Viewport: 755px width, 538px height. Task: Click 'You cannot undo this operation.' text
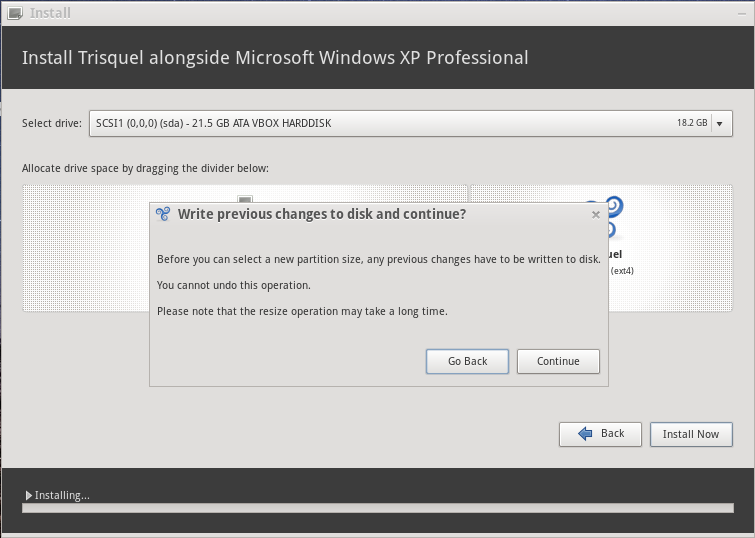coord(234,285)
